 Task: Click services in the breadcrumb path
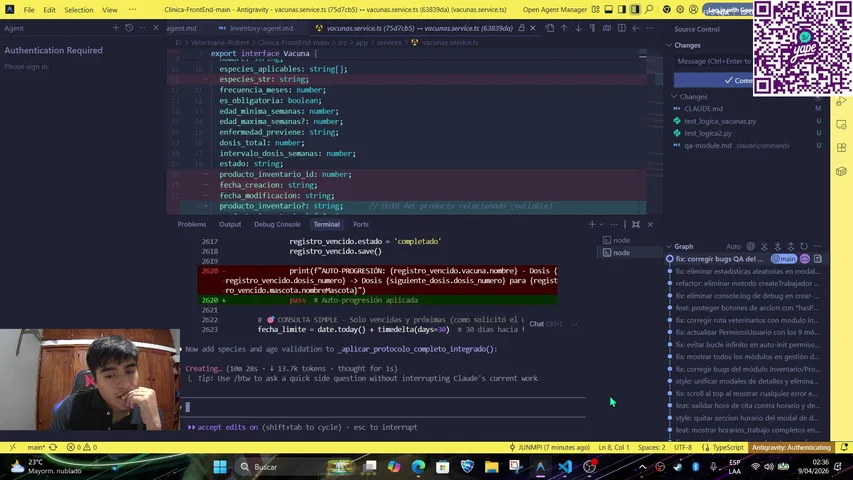(389, 42)
